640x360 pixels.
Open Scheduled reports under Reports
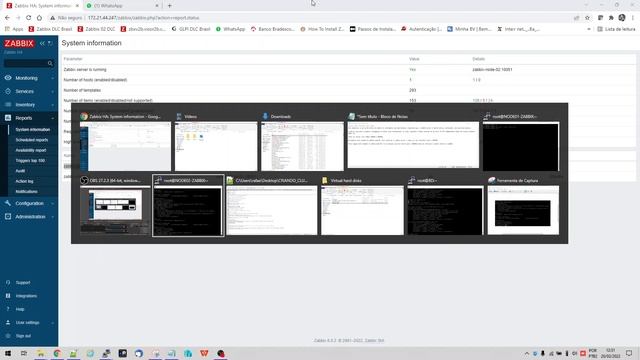(32, 140)
